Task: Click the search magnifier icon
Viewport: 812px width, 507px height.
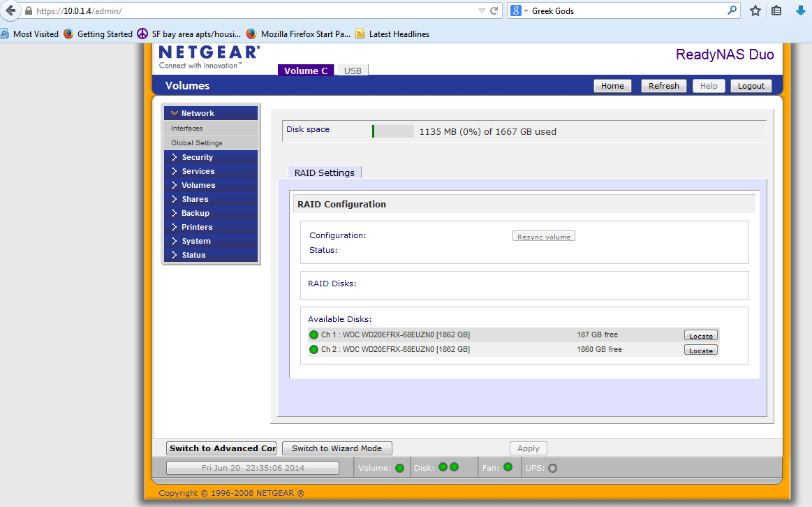Action: pos(732,10)
